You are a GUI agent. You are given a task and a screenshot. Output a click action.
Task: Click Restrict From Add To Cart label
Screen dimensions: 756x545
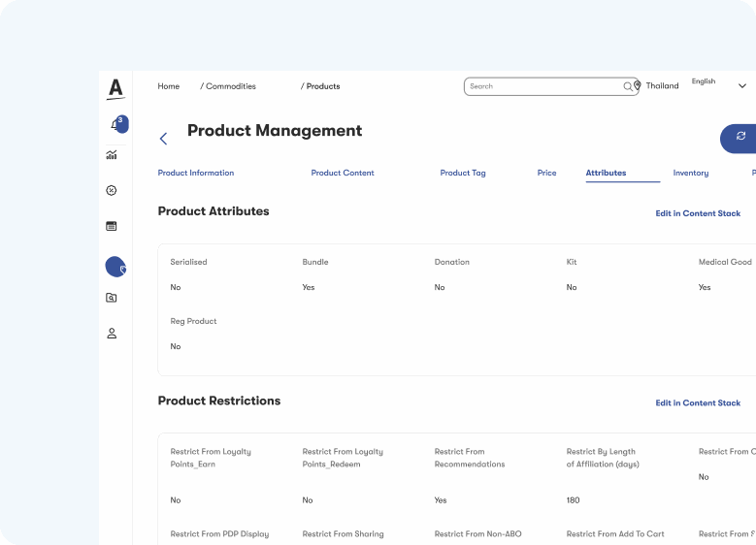tap(615, 534)
